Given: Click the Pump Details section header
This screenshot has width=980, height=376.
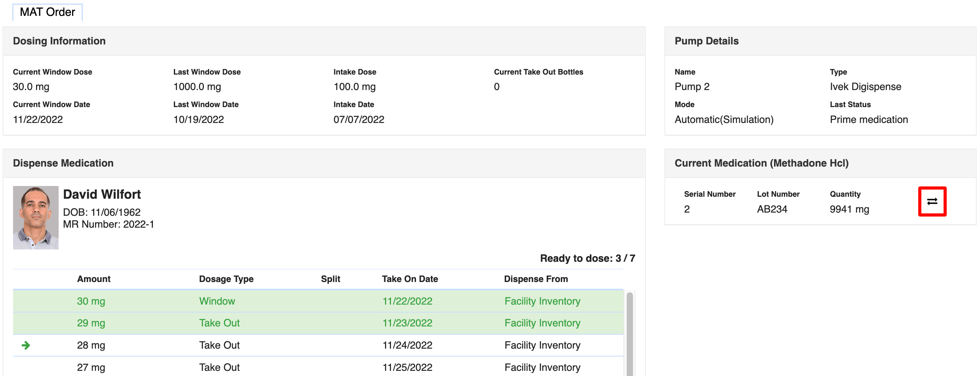Looking at the screenshot, I should 706,41.
